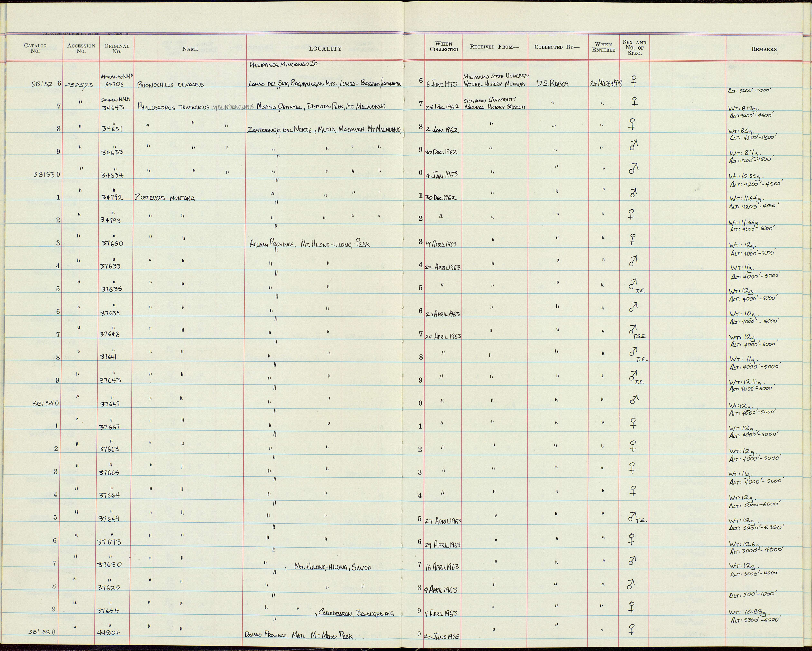Click collection date "24 April 1963"

point(443,336)
